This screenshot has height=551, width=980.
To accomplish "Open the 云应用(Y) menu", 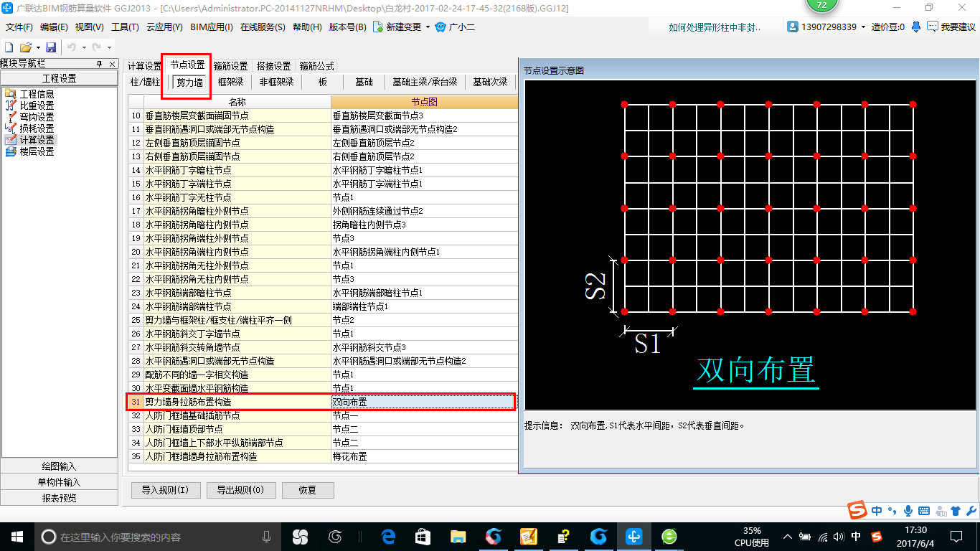I will [x=164, y=27].
